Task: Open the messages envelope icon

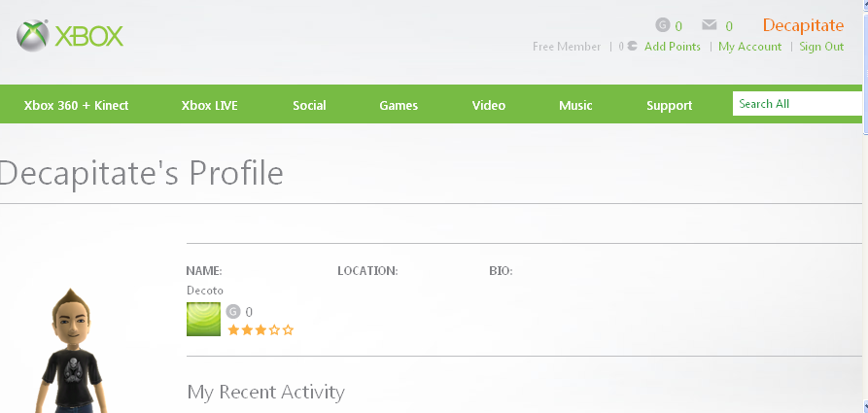Action: 710,25
